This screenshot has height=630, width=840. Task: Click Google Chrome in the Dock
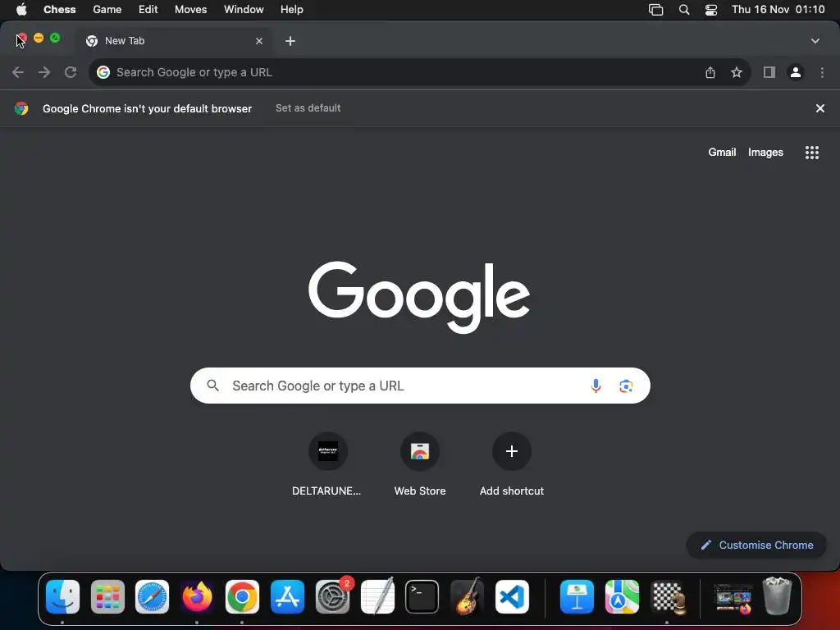click(242, 597)
